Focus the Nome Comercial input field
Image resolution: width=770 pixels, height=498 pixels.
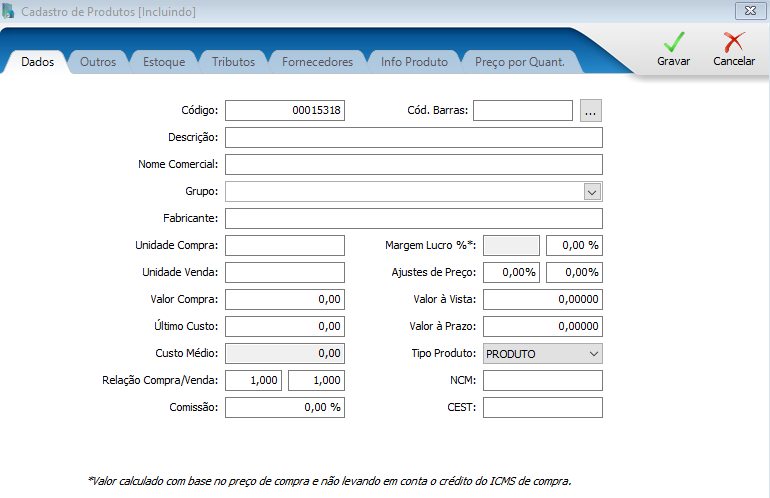[413, 164]
